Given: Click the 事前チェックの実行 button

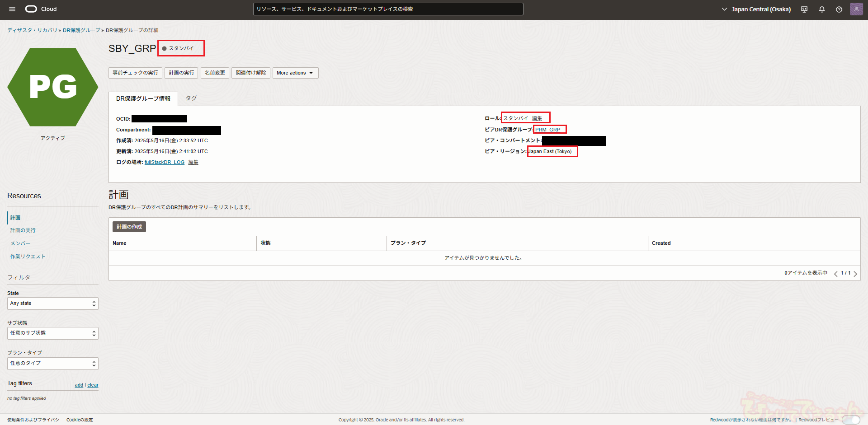Looking at the screenshot, I should 135,73.
